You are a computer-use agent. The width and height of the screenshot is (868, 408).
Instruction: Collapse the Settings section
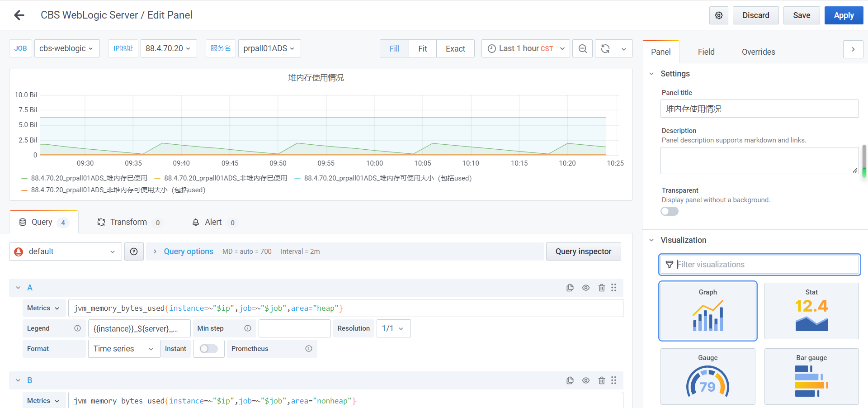(651, 74)
